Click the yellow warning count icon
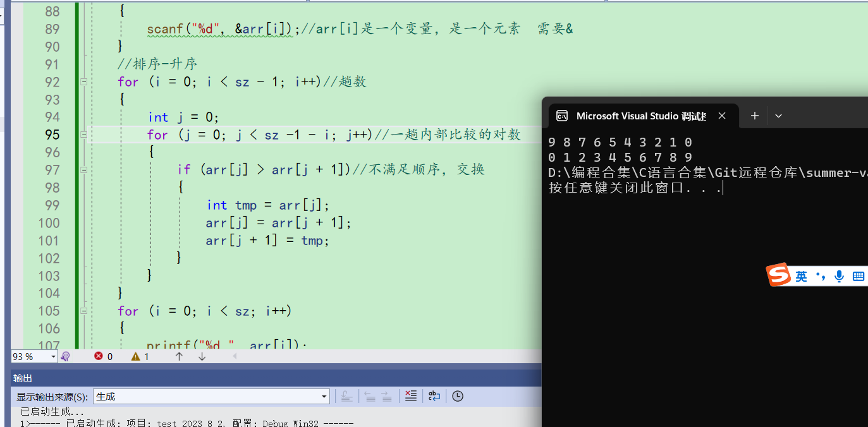Image resolution: width=868 pixels, height=427 pixels. point(135,356)
